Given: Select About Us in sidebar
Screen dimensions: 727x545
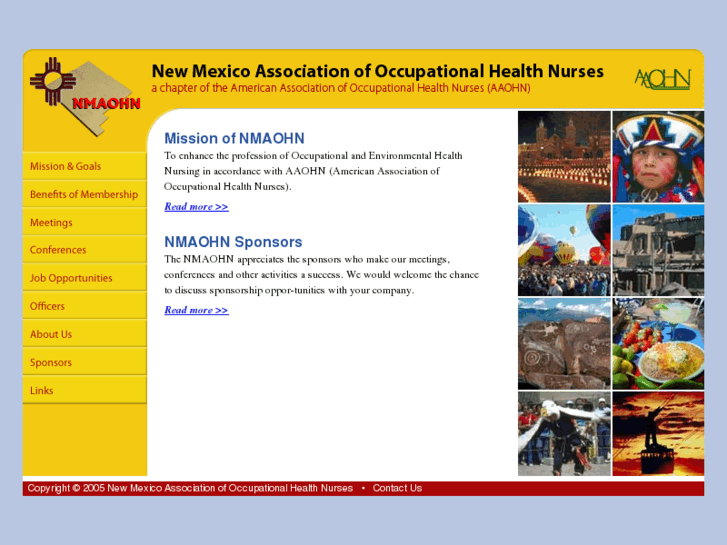Looking at the screenshot, I should point(51,334).
